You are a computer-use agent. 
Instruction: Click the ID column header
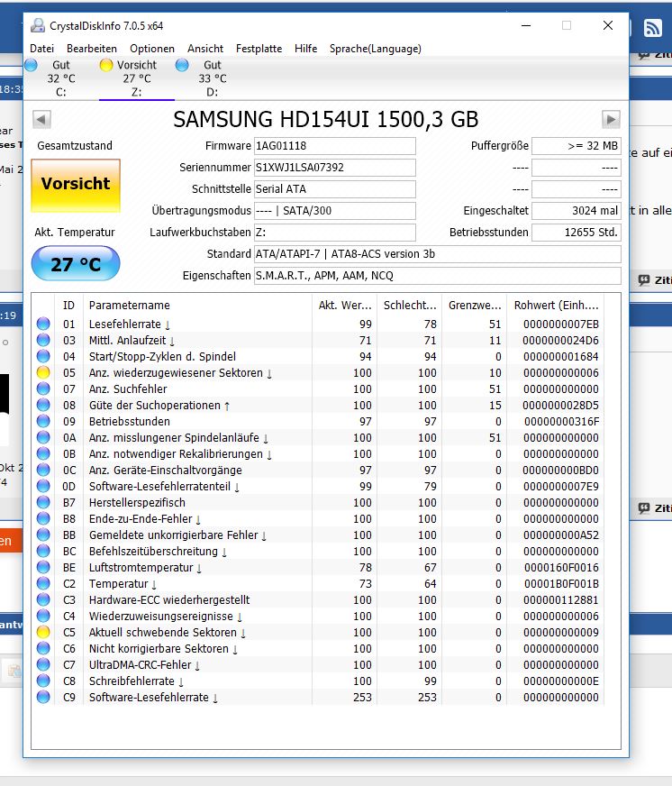click(x=68, y=306)
